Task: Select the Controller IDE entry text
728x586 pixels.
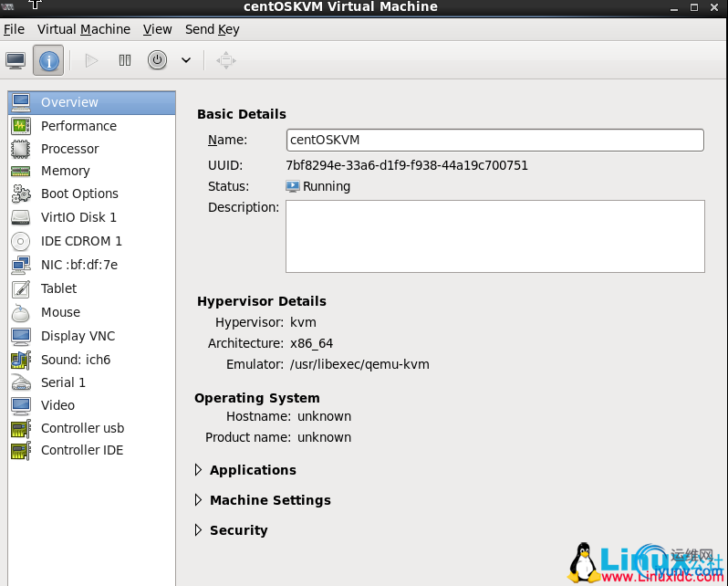Action: click(82, 450)
